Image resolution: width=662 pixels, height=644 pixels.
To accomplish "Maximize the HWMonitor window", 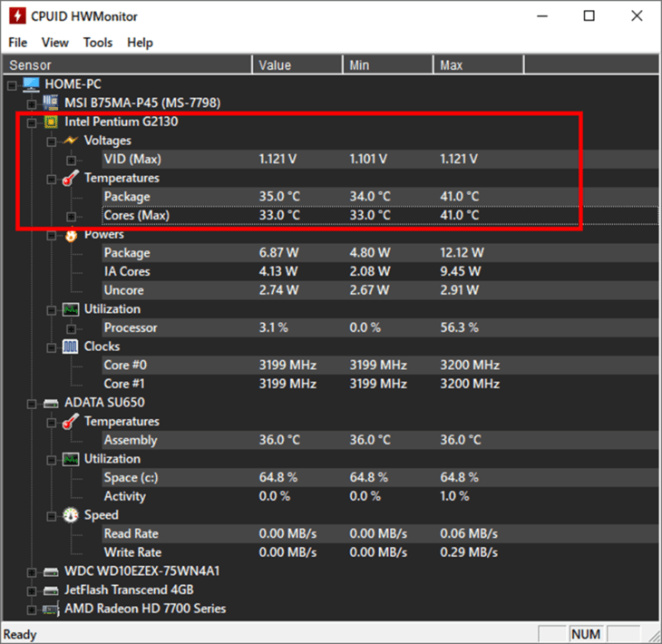I will 589,16.
